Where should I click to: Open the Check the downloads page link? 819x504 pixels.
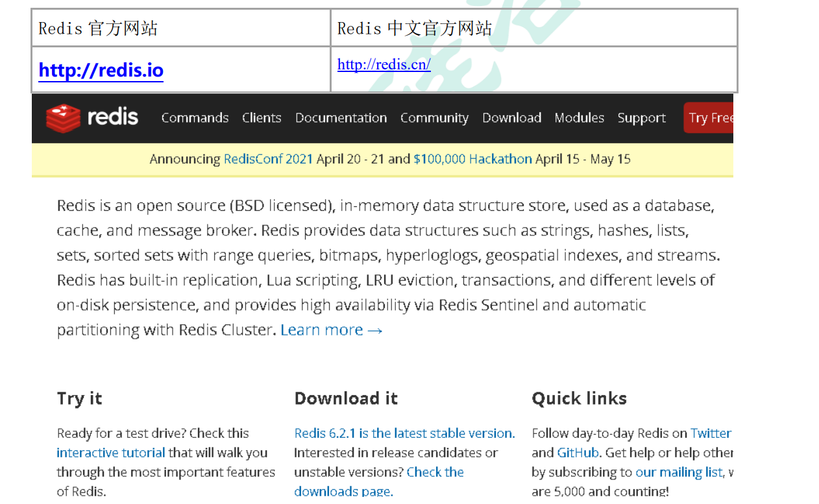(379, 481)
